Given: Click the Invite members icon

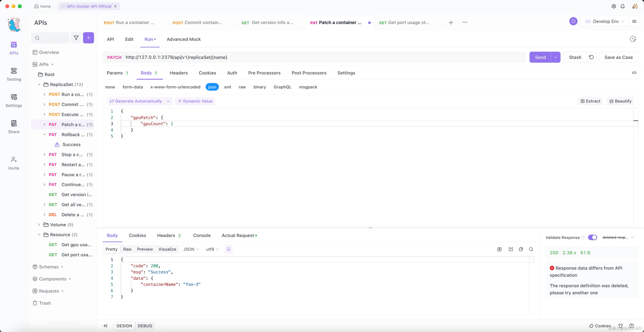Looking at the screenshot, I should [x=14, y=164].
